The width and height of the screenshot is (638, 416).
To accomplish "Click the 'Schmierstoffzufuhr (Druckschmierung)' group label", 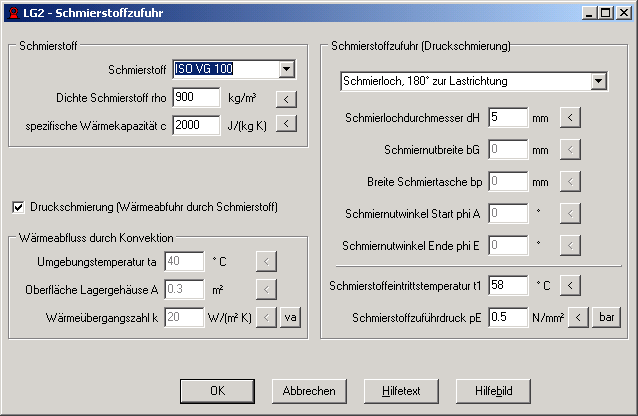I will tap(421, 46).
